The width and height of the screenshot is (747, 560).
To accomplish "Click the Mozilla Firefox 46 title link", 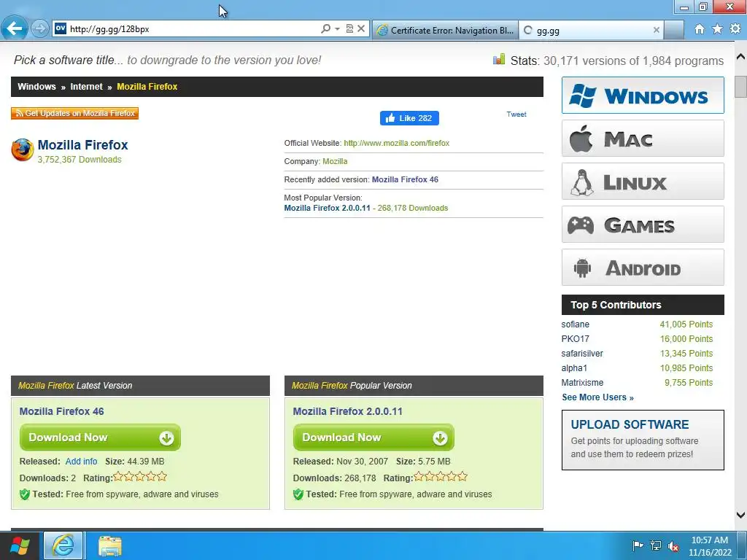I will pos(61,411).
